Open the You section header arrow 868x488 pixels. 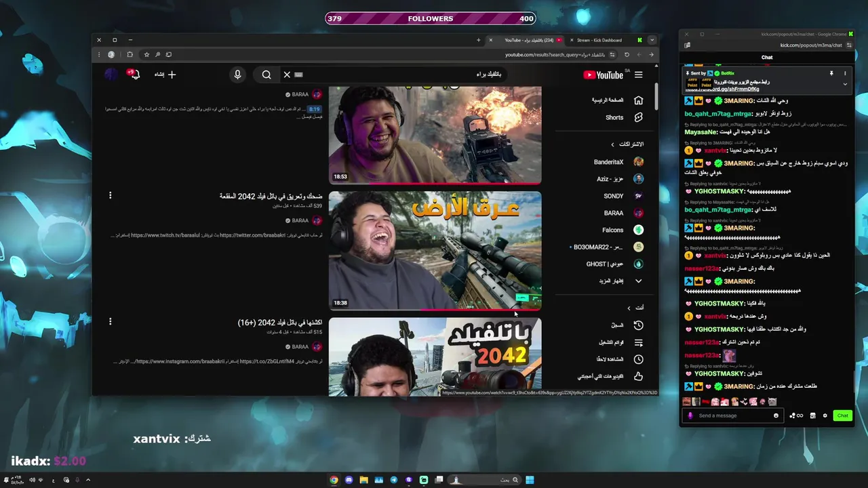tap(629, 308)
